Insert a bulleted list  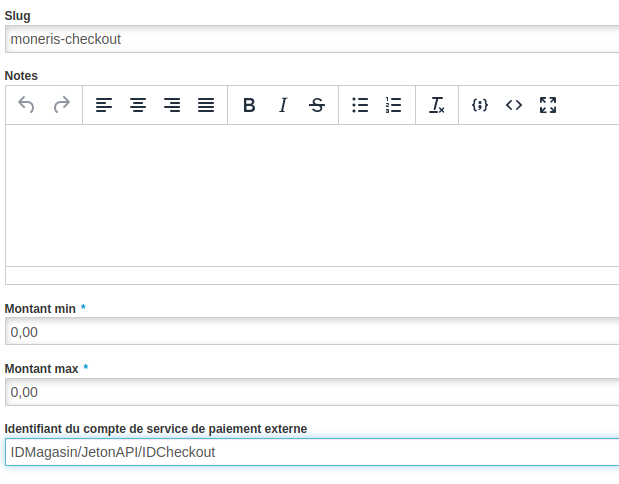tap(360, 105)
